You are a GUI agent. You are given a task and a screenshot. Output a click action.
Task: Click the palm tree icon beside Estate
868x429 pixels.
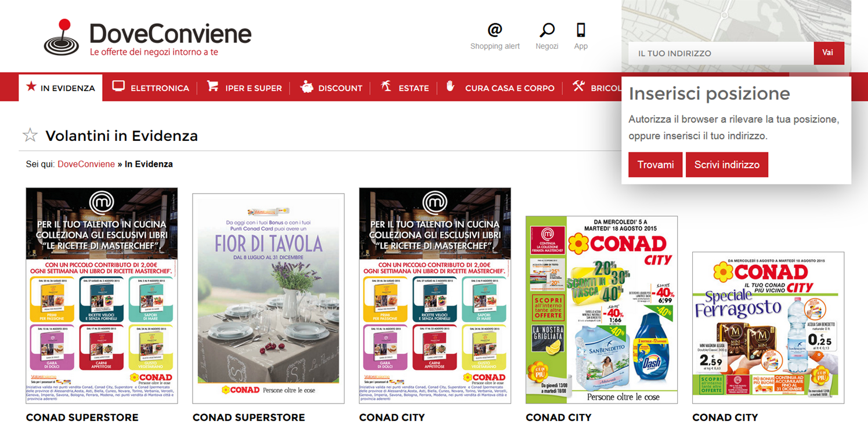(386, 86)
